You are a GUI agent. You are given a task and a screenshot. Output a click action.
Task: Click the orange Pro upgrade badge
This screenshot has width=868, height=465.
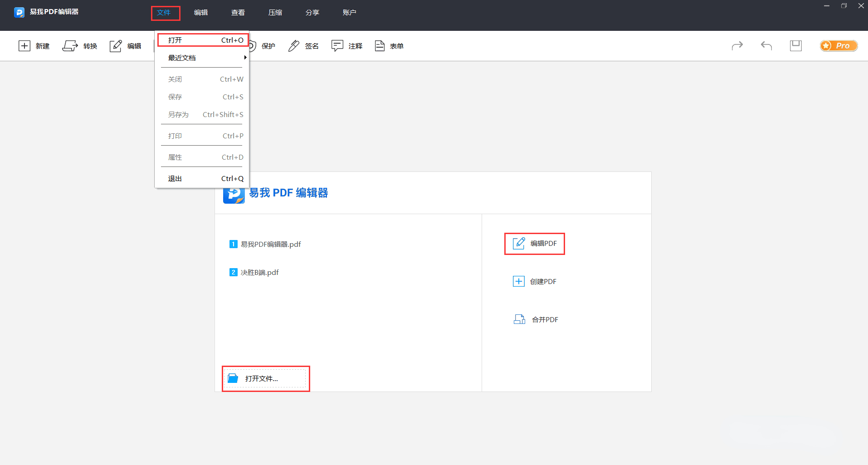pyautogui.click(x=839, y=46)
